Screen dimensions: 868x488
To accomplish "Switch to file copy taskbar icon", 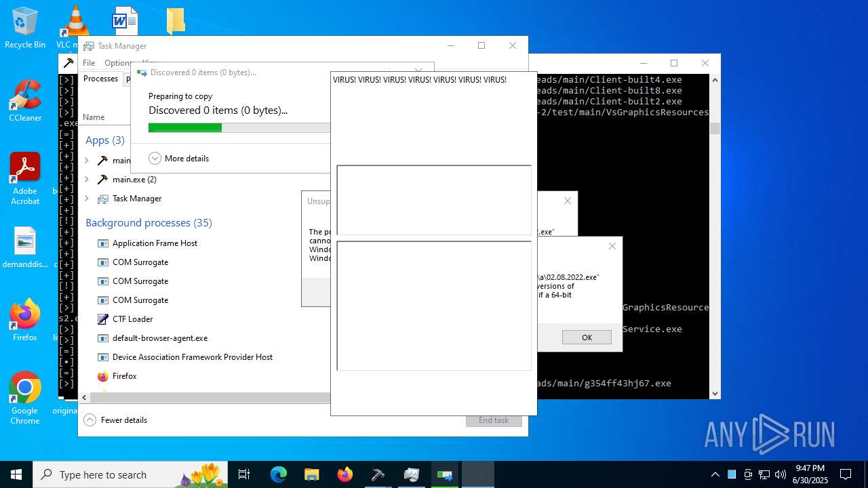I will click(x=445, y=474).
